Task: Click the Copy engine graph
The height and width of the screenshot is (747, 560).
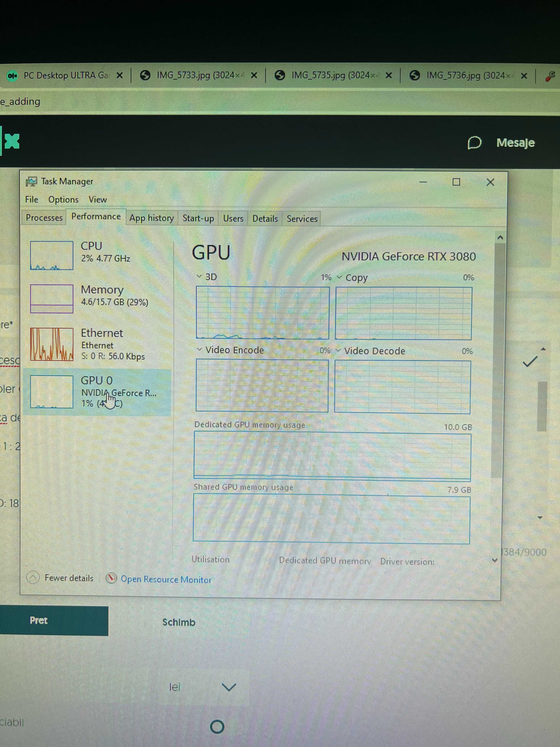Action: 403,313
